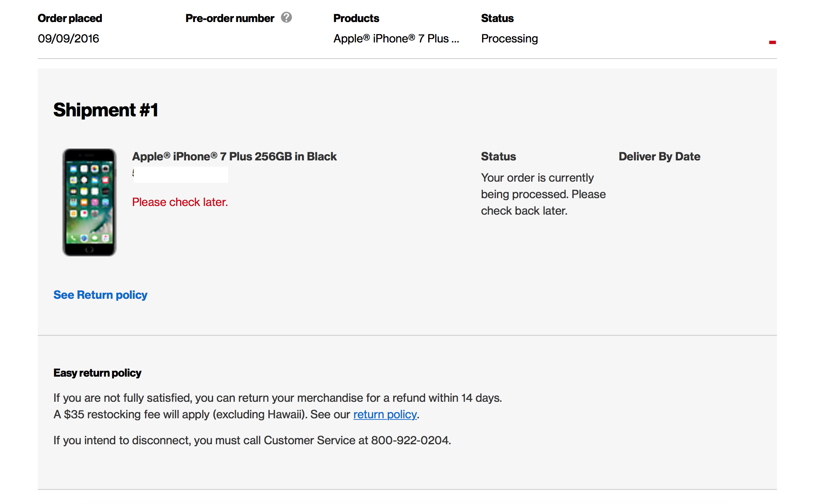The width and height of the screenshot is (821, 504).
Task: Click the Order placed column header
Action: (70, 18)
